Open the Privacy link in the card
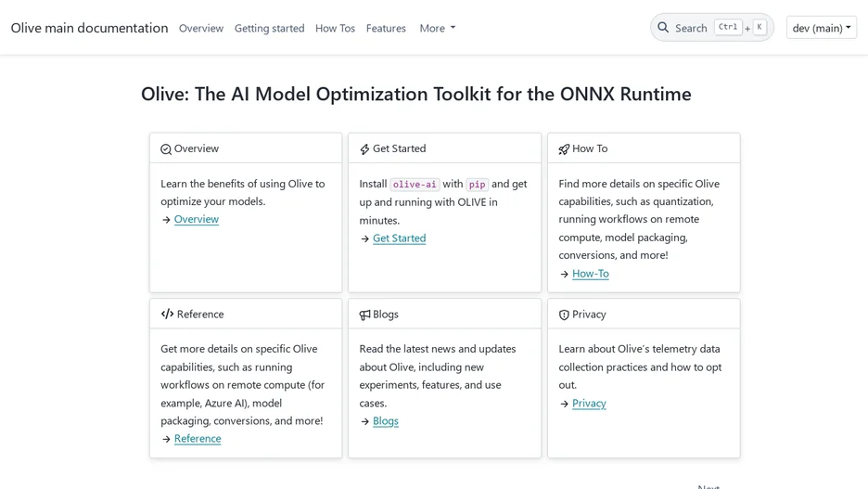Screen dimensions: 868x489 point(589,403)
